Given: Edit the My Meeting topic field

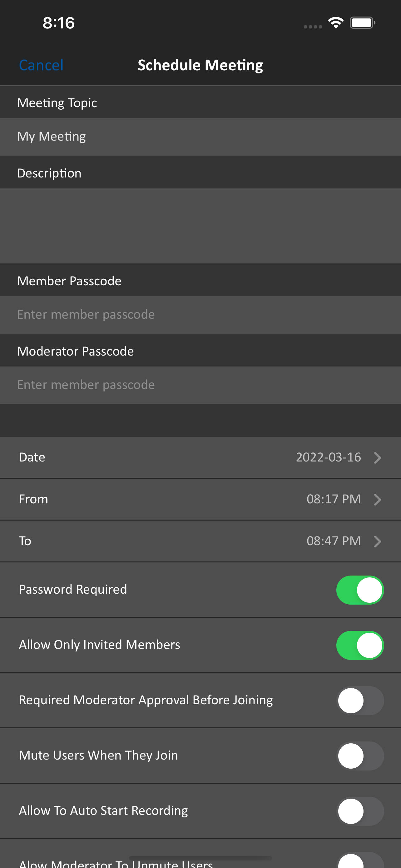Looking at the screenshot, I should point(200,137).
